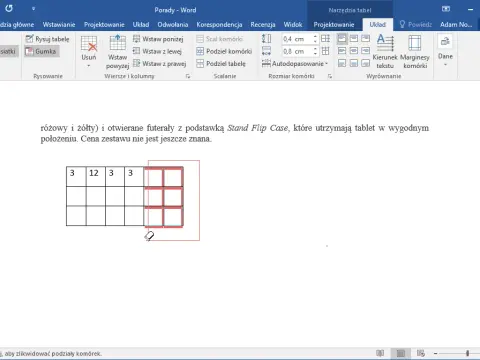Select align top right cell alignment
The width and height of the screenshot is (480, 360).
pos(365,39)
